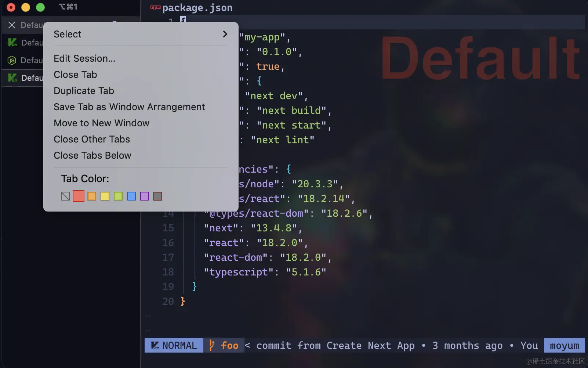588x368 pixels.
Task: Choose Edit Session... from the context menu
Action: (141, 58)
